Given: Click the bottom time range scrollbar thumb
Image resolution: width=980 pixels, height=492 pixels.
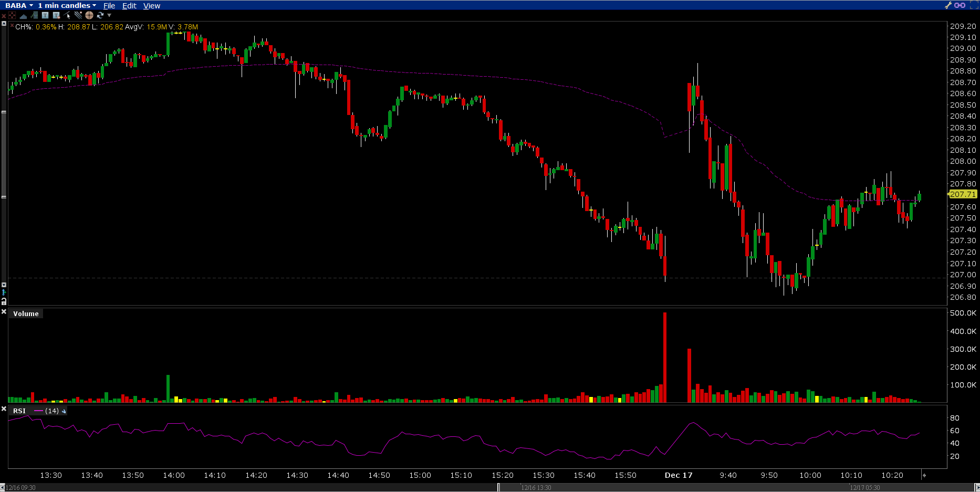Looking at the screenshot, I should (736, 487).
